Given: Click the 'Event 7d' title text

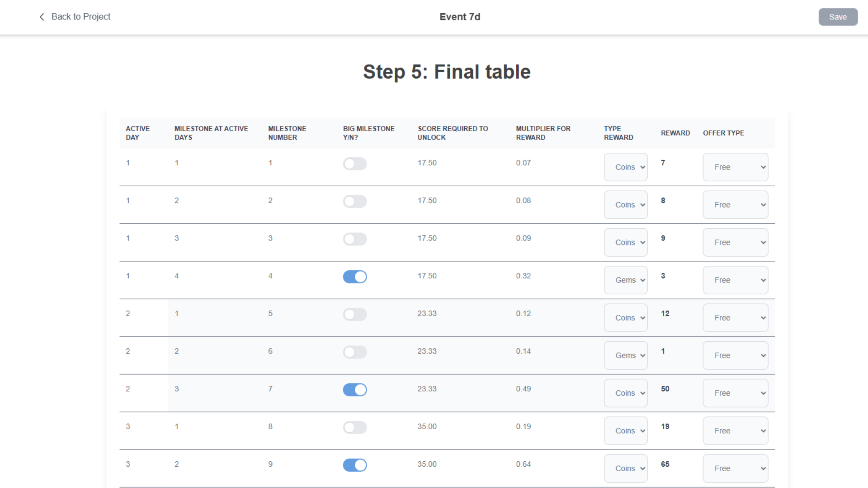Looking at the screenshot, I should pyautogui.click(x=460, y=17).
